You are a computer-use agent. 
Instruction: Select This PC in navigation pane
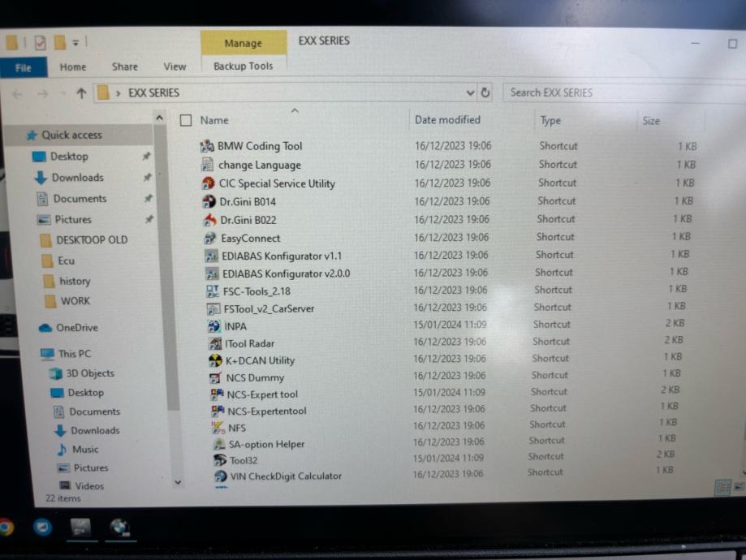coord(74,354)
